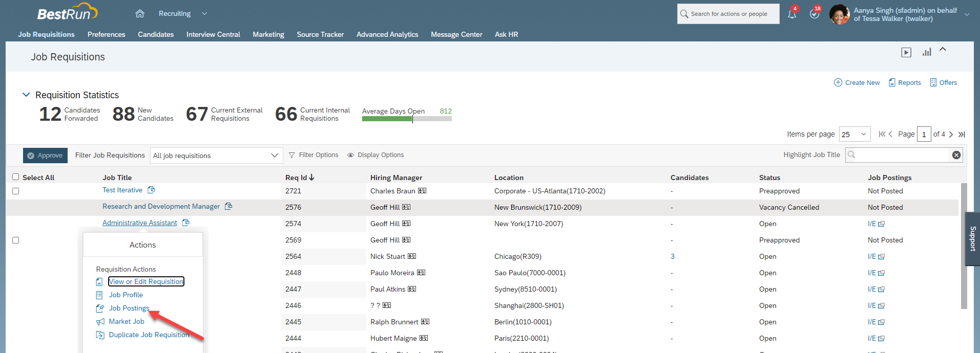Viewport: 980px width, 353px height.
Task: Click candidate count 3 for Req 2564
Action: 673,256
